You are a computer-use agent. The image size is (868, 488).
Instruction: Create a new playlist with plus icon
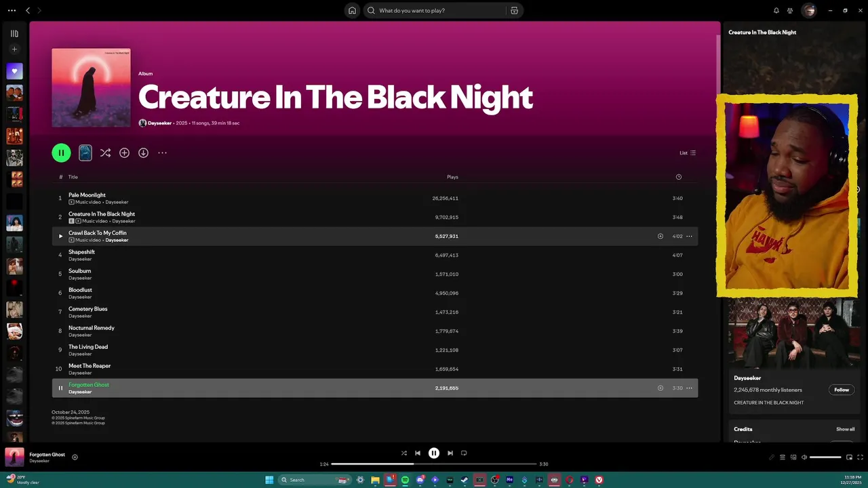(14, 49)
